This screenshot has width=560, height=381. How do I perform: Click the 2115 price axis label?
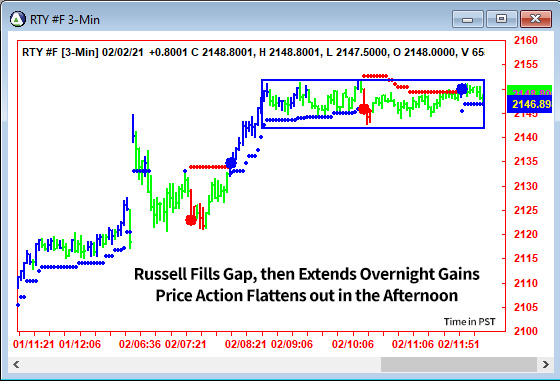coord(525,258)
